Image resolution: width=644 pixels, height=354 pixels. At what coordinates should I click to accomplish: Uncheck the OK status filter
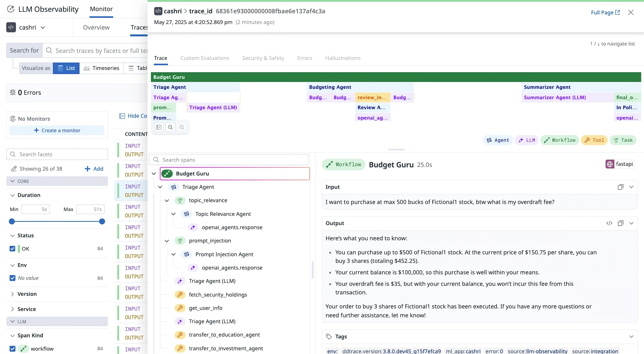(x=12, y=248)
